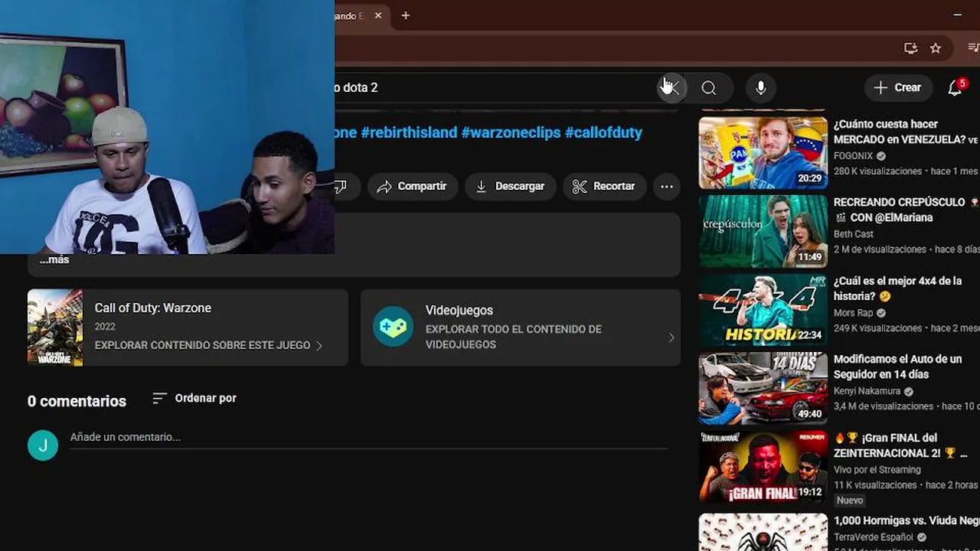Screen dimensions: 980x551
Task: Click the magnifying glass search button
Action: click(709, 88)
